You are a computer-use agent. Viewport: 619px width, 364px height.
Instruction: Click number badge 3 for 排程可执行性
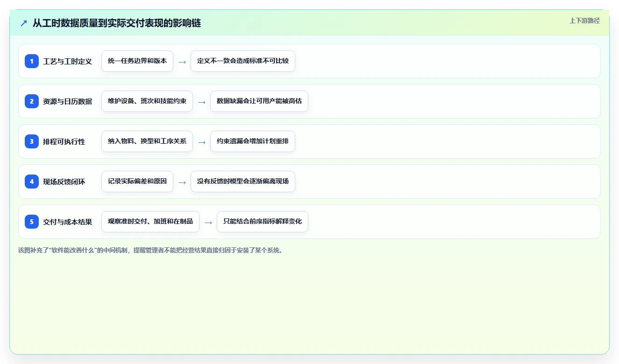coord(32,141)
